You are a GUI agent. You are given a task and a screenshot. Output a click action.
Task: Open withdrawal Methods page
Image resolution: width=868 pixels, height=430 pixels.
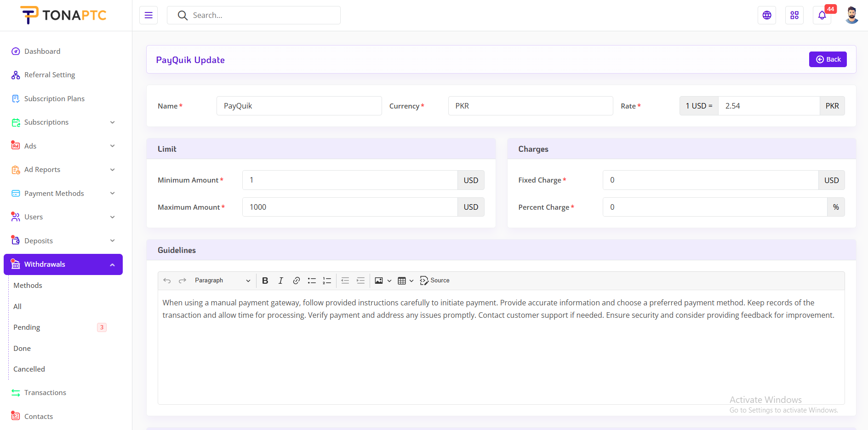[28, 286]
